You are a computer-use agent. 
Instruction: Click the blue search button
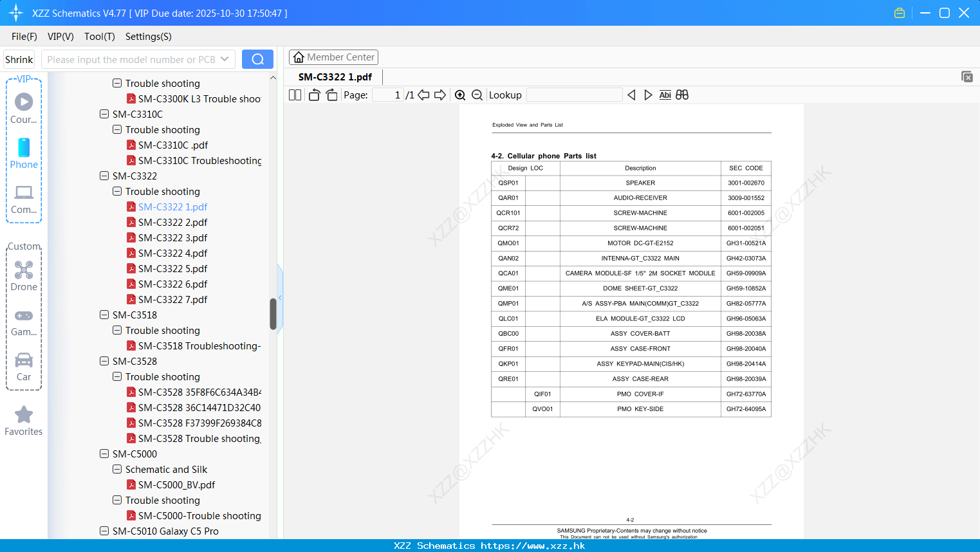[257, 59]
